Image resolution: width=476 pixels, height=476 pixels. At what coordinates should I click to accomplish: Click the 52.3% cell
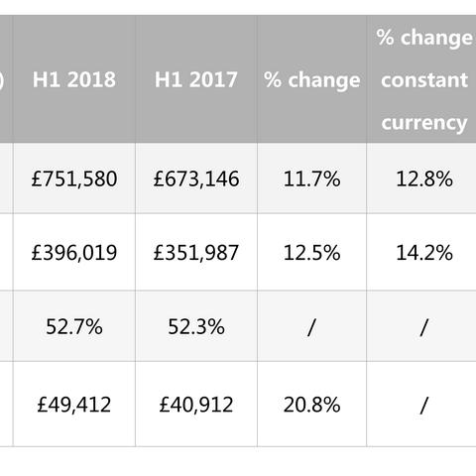point(196,326)
